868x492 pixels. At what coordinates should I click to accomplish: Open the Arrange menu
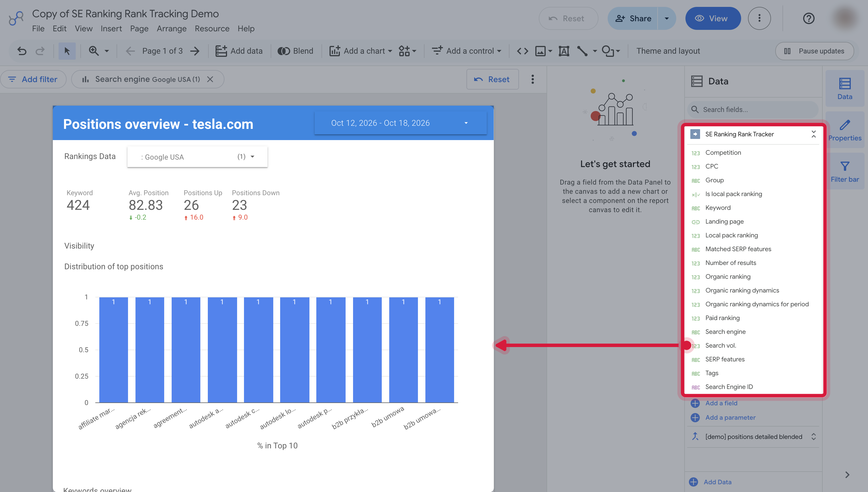[171, 29]
